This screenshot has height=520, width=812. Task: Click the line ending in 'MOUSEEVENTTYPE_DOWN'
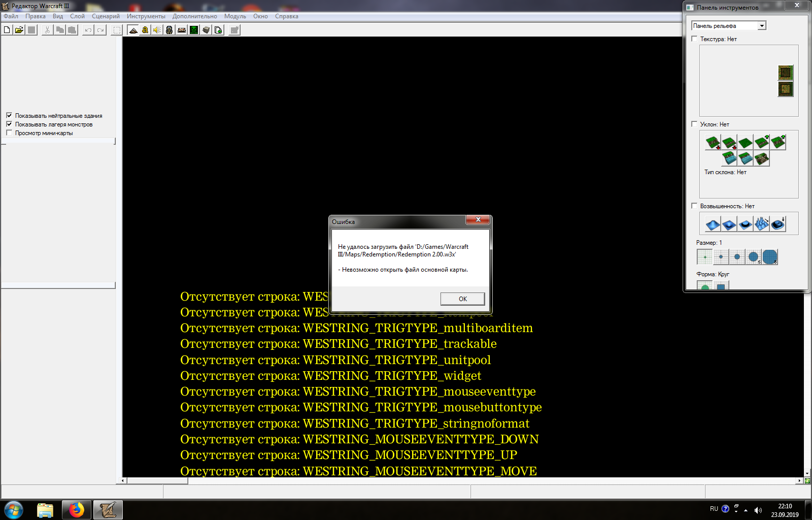coord(359,439)
